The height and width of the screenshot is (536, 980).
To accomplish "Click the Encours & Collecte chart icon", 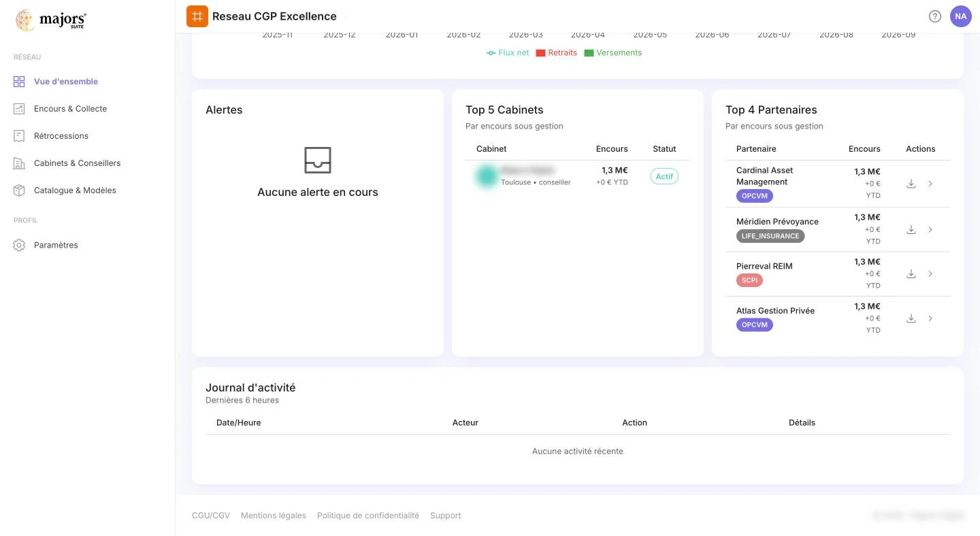I will click(19, 109).
